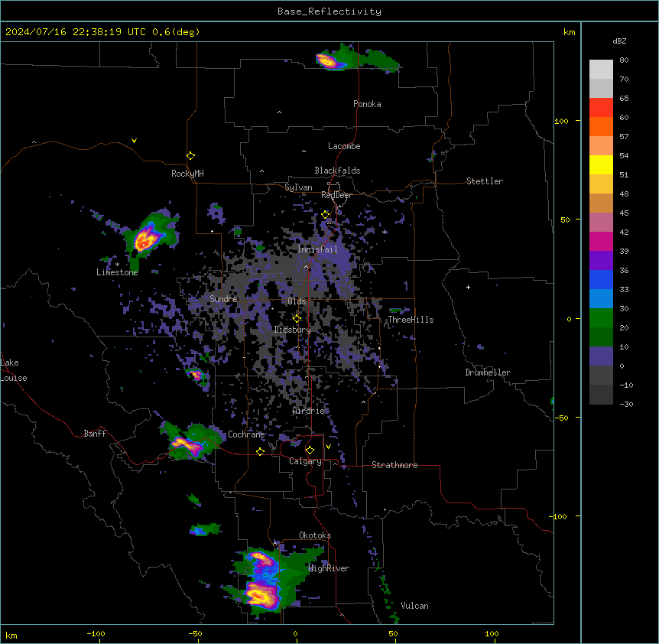This screenshot has width=659, height=644.
Task: Click the yellow diamond marker above Didsbury
Action: [x=297, y=319]
